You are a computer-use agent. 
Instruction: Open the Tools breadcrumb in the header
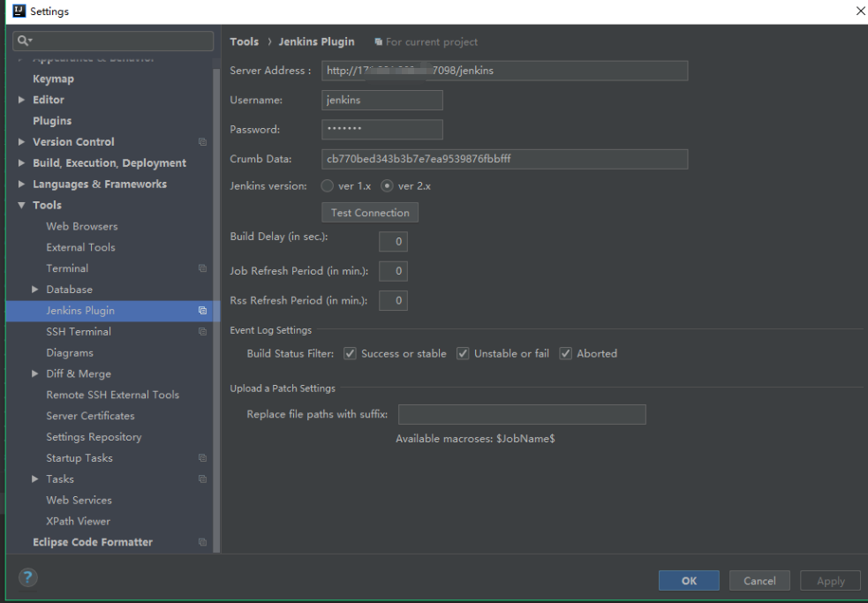click(x=244, y=41)
